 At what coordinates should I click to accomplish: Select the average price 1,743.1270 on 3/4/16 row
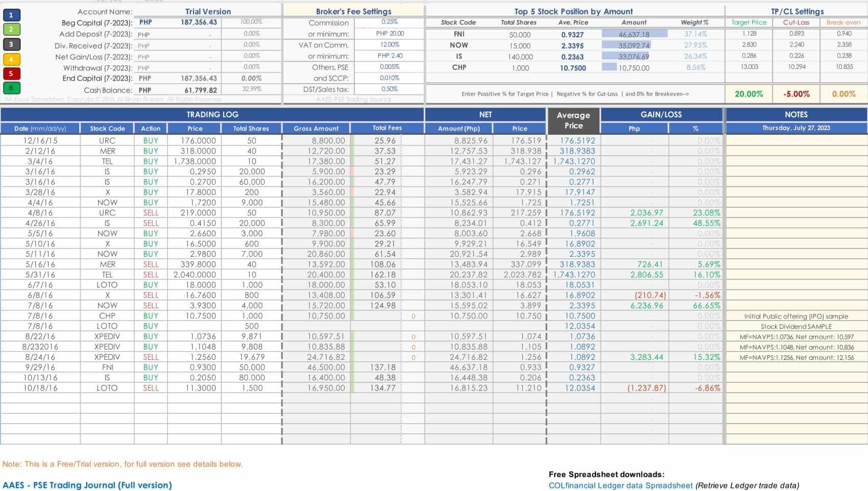pyautogui.click(x=573, y=161)
